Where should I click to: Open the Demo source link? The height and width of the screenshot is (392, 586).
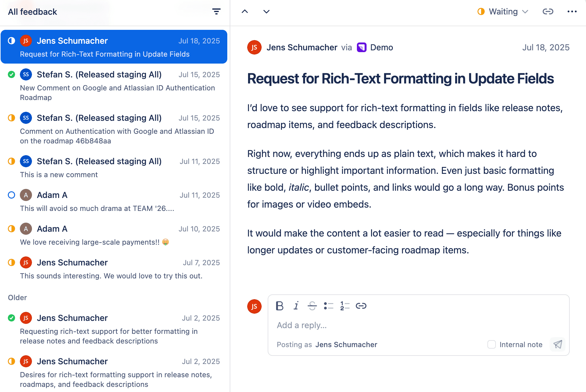click(381, 48)
